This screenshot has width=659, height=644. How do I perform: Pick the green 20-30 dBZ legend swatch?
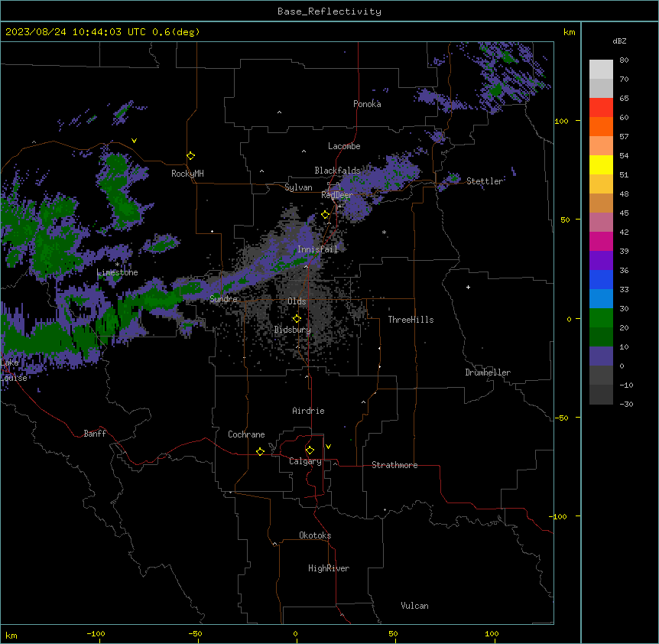point(601,318)
